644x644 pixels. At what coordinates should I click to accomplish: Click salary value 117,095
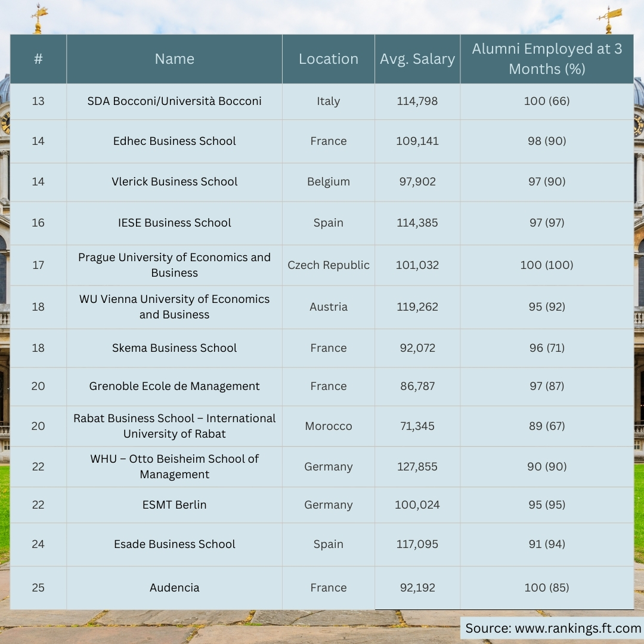pos(417,544)
